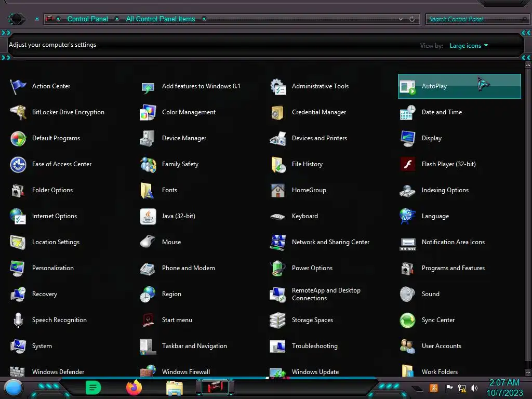Open the Windows Defender link

coord(58,372)
